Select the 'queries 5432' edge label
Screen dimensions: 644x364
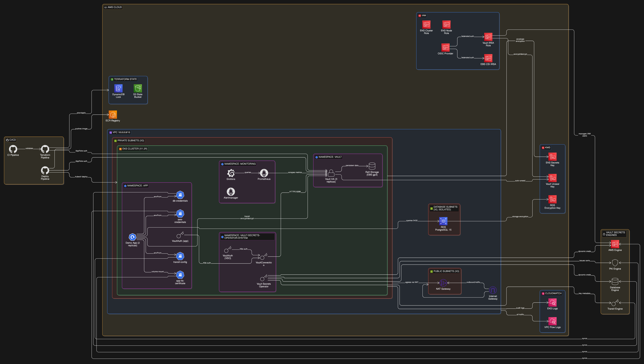412,221
